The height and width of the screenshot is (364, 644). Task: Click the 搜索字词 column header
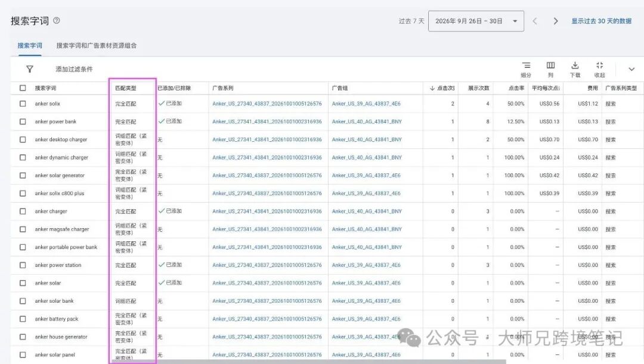click(45, 88)
